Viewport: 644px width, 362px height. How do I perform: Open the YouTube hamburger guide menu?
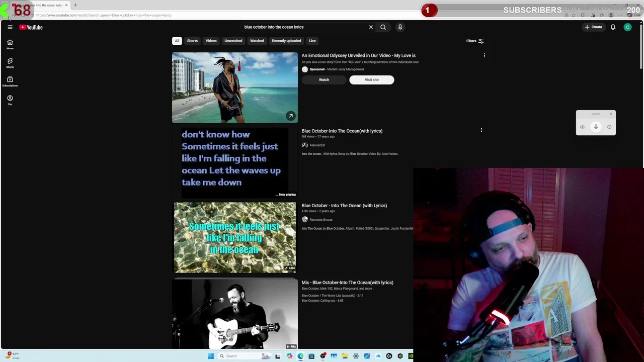click(x=10, y=27)
